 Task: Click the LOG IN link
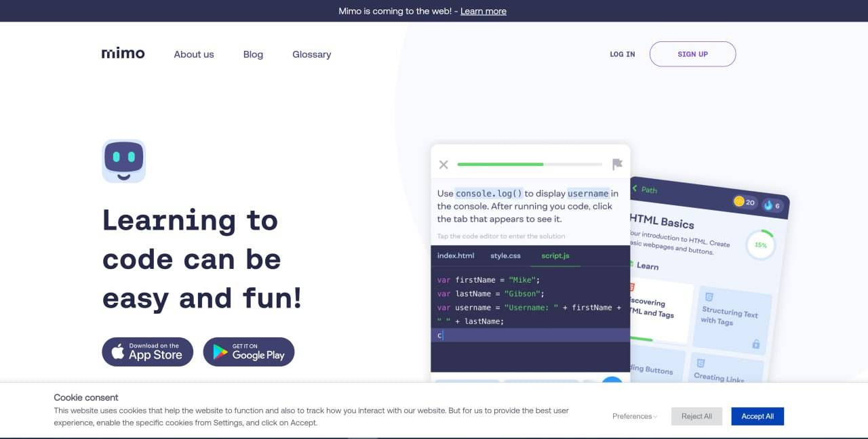click(x=623, y=54)
